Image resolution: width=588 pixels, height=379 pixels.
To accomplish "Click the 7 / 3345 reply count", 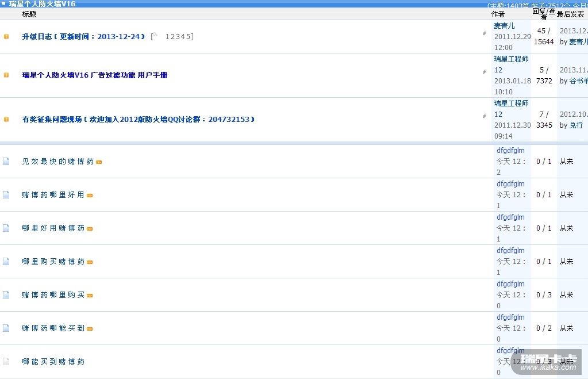I will click(544, 120).
